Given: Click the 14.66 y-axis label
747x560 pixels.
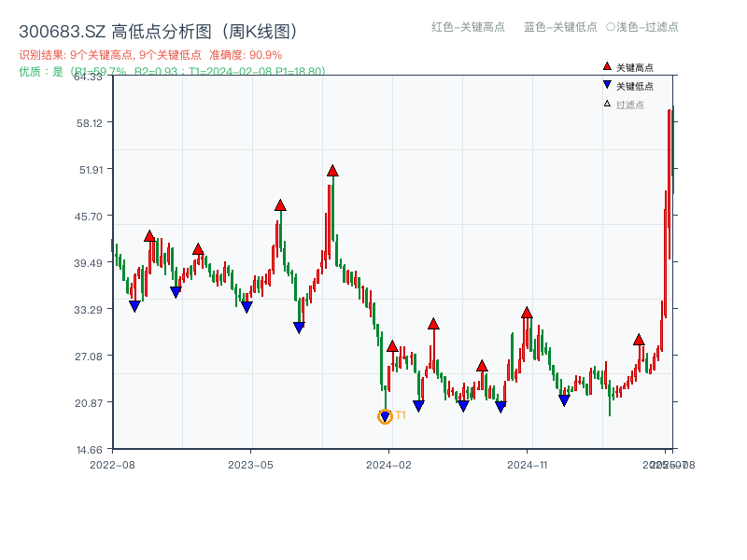Looking at the screenshot, I should tap(90, 450).
